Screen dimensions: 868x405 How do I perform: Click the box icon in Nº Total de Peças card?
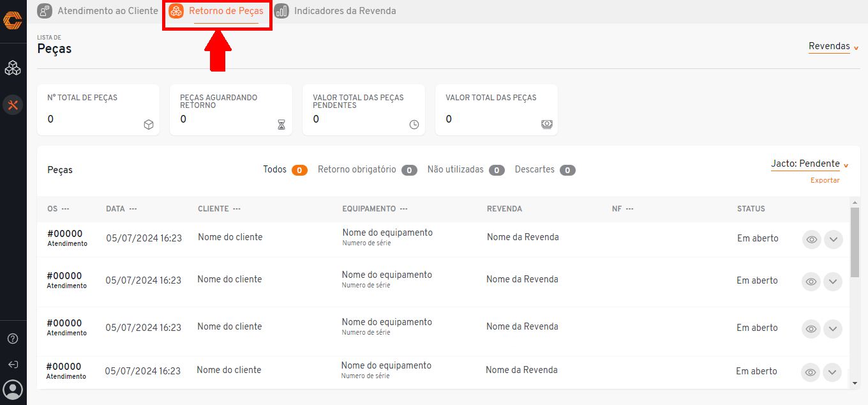(149, 125)
